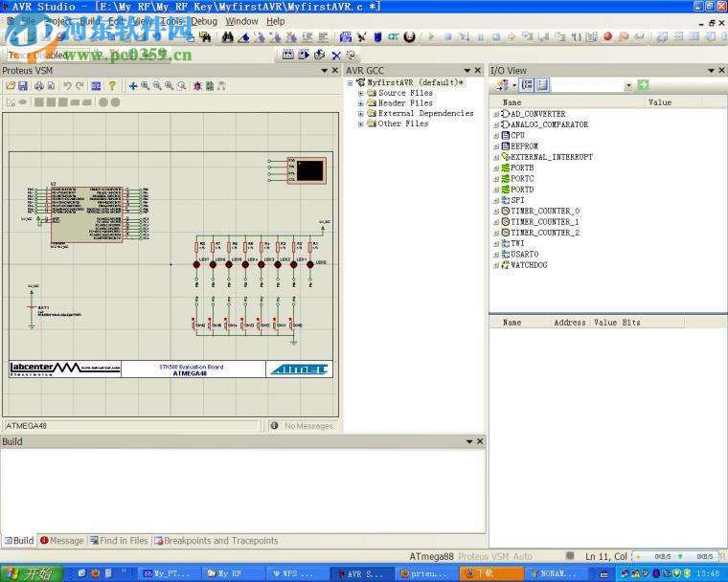
Task: Toggle first I/O View layout mode button
Action: 527,85
